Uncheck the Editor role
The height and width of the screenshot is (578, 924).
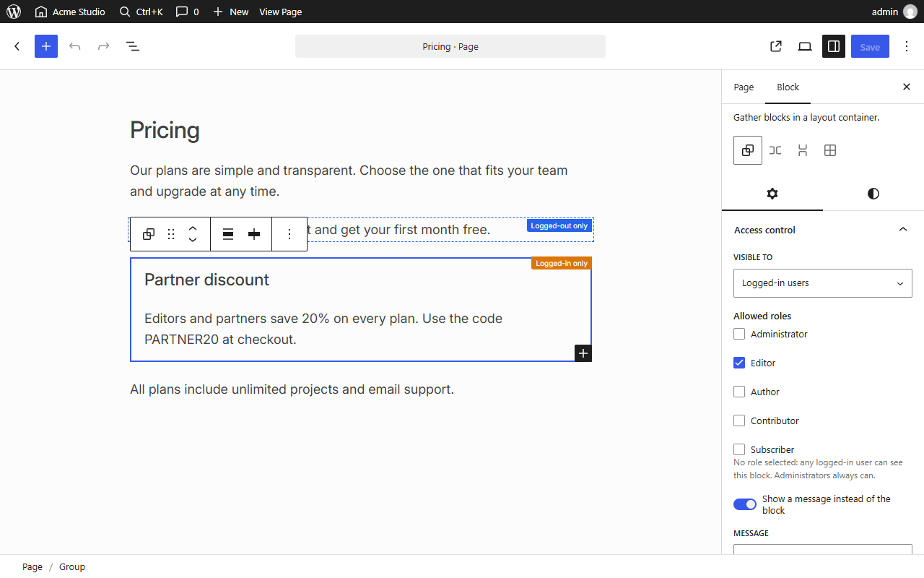(739, 363)
